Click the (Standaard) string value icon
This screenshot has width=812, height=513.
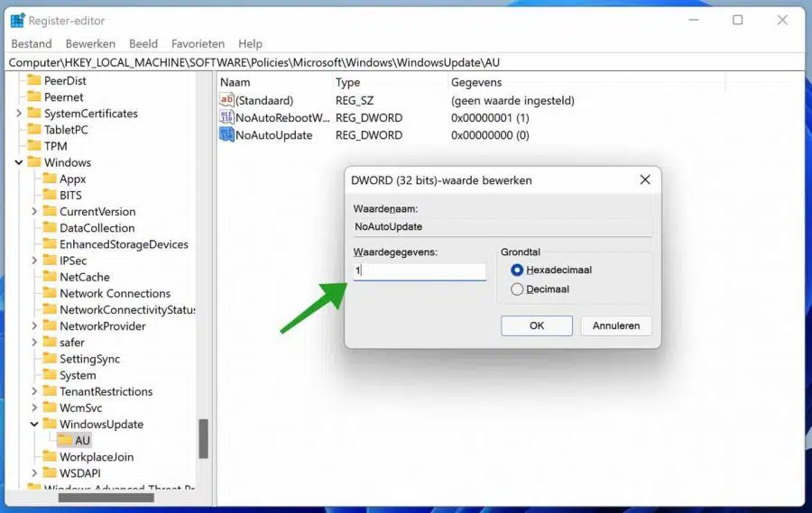pyautogui.click(x=226, y=100)
